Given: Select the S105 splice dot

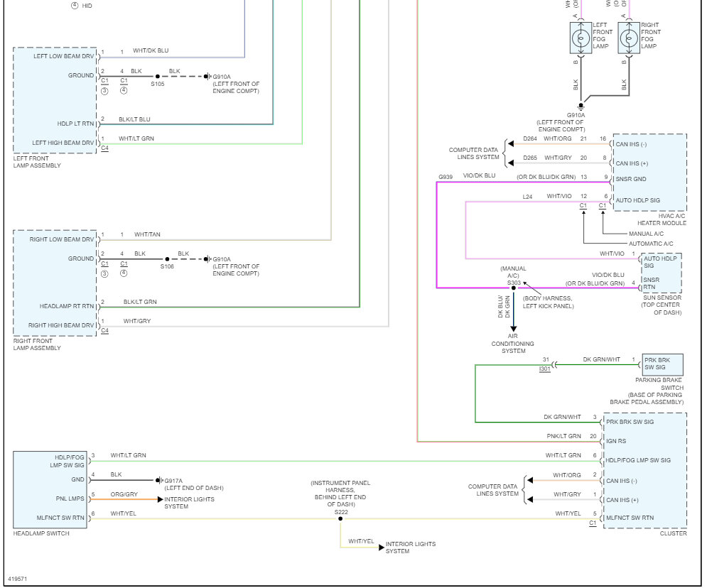Looking at the screenshot, I should [x=157, y=76].
